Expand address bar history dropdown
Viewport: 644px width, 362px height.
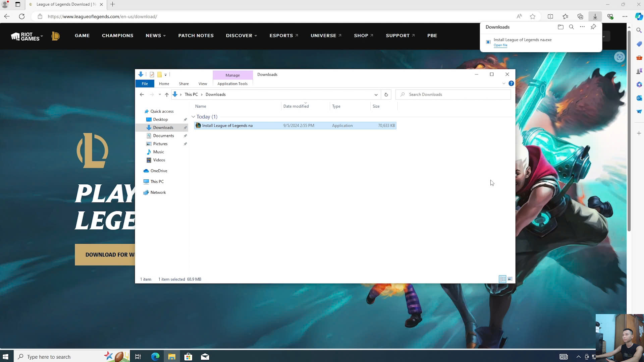[x=376, y=95]
